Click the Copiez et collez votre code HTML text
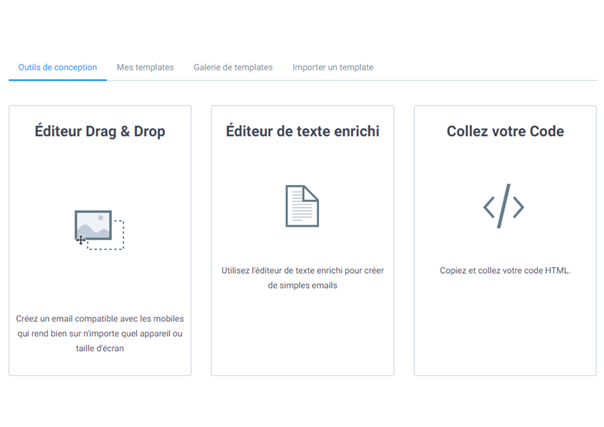 pyautogui.click(x=505, y=270)
